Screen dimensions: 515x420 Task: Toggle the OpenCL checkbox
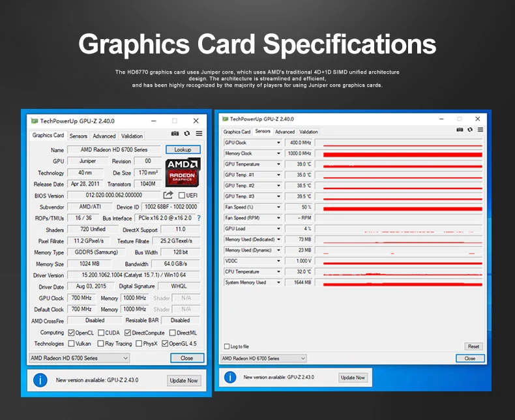click(x=71, y=333)
